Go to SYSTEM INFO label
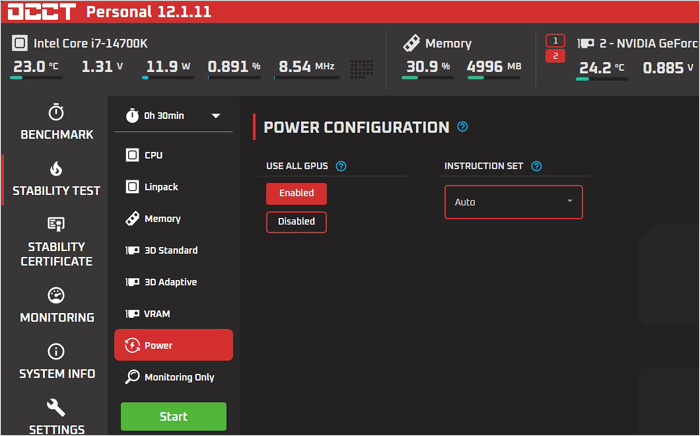 [x=57, y=374]
